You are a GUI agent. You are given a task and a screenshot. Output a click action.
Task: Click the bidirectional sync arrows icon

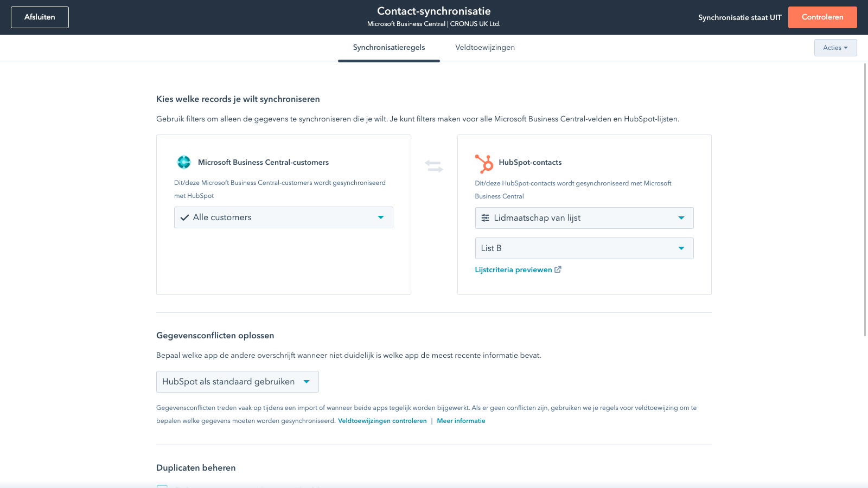434,166
